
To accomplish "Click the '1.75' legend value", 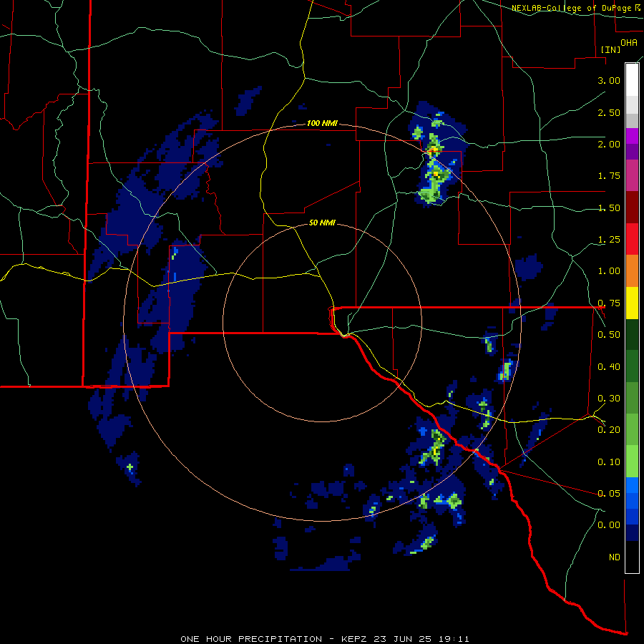I will point(609,176).
